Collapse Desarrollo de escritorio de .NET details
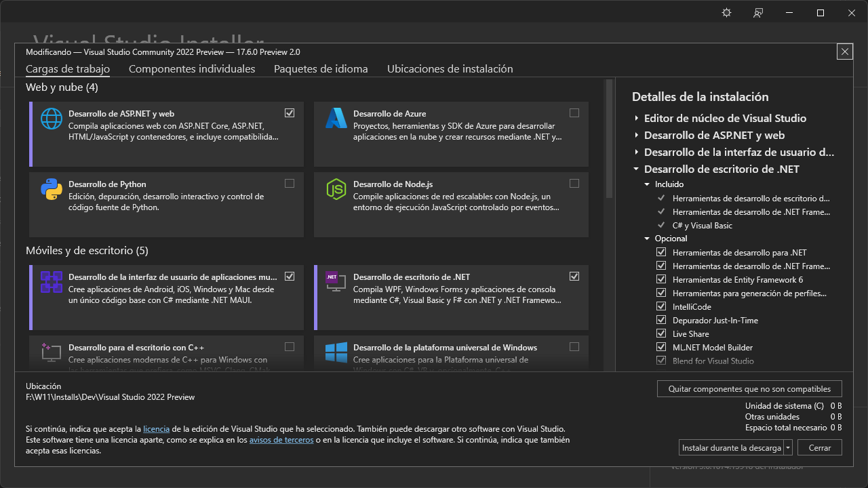This screenshot has height=488, width=868. (x=637, y=169)
